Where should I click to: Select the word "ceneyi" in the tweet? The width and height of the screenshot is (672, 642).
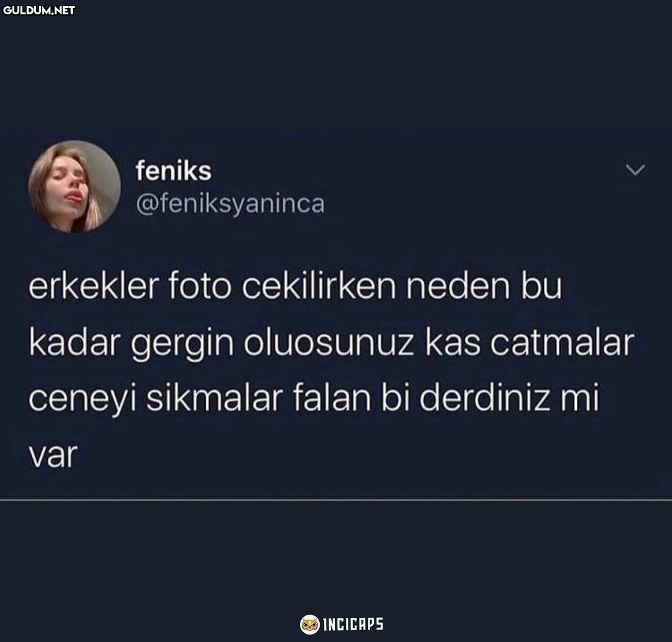tap(82, 402)
